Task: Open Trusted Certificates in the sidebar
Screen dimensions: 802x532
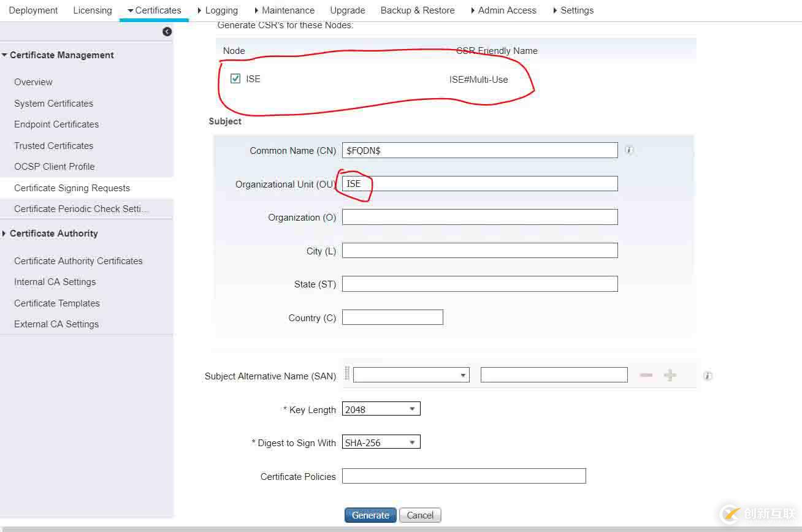Action: [x=54, y=146]
